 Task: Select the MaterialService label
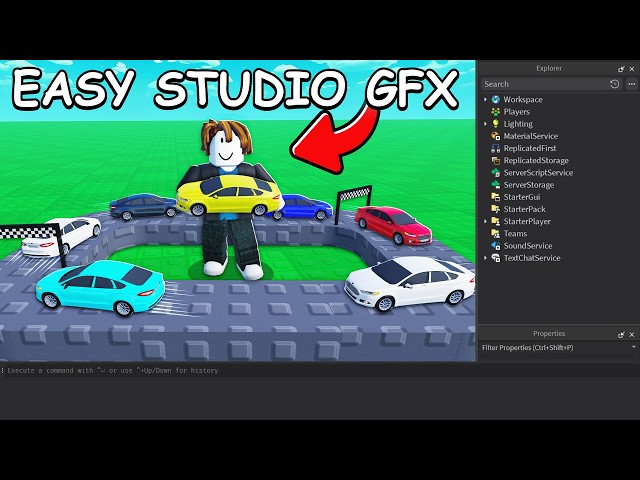(531, 136)
